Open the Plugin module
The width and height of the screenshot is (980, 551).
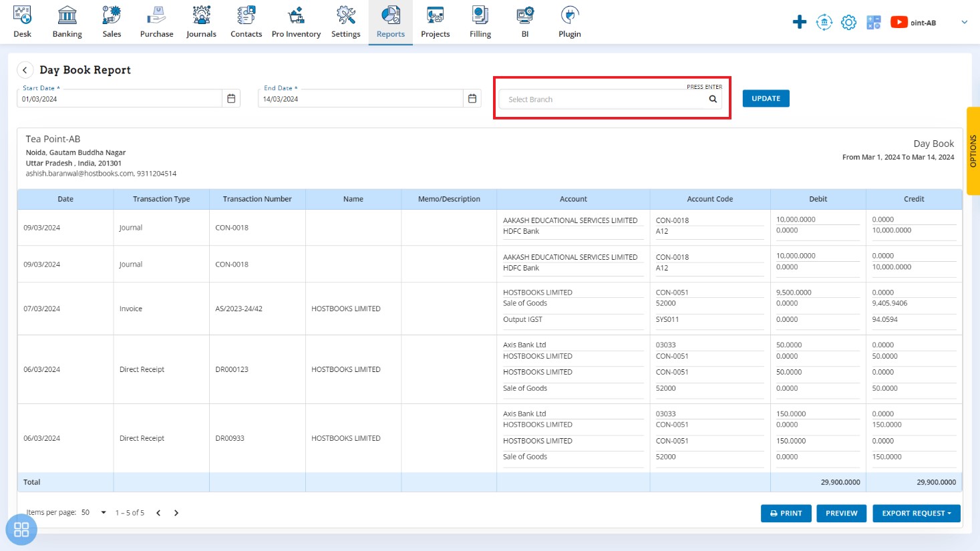570,22
